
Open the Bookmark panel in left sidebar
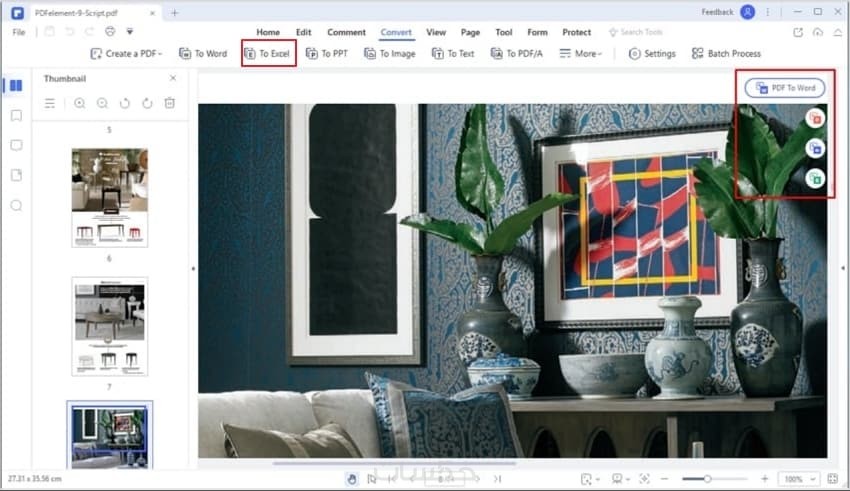point(17,115)
